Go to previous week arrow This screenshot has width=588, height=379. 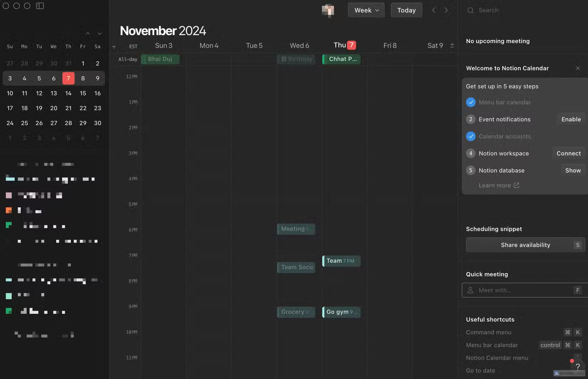(x=434, y=10)
